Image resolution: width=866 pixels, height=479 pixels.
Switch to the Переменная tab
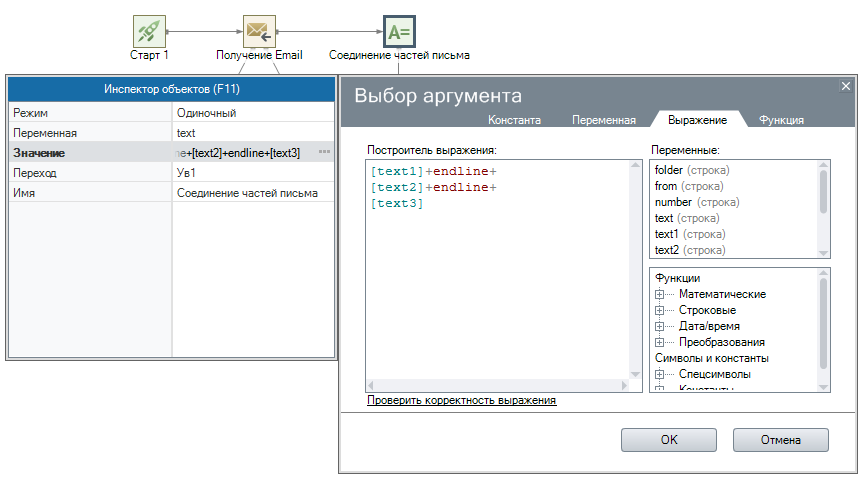pyautogui.click(x=604, y=120)
